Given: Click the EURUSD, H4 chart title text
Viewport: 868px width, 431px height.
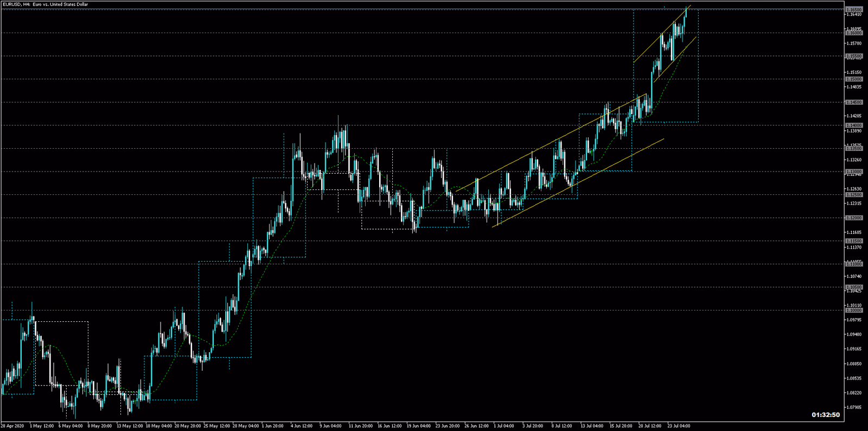Looking at the screenshot, I should coord(45,4).
